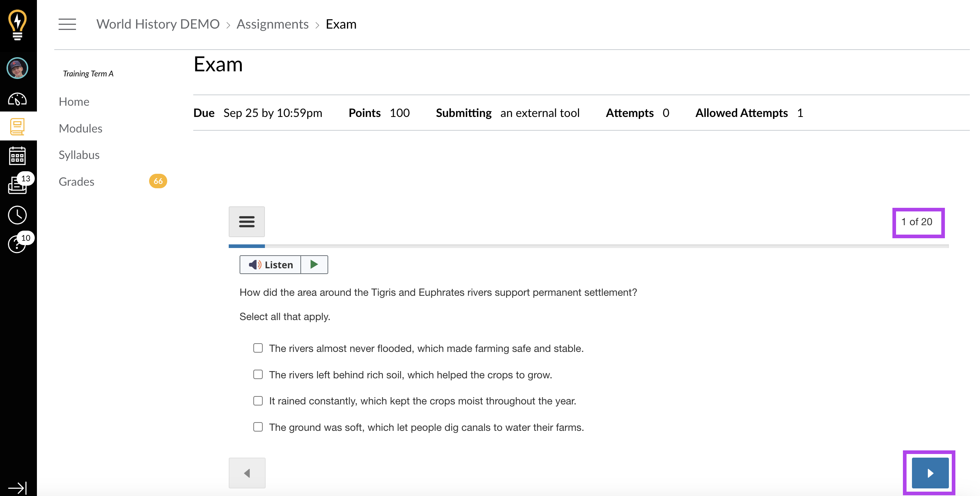Click the user profile avatar icon

pyautogui.click(x=17, y=68)
